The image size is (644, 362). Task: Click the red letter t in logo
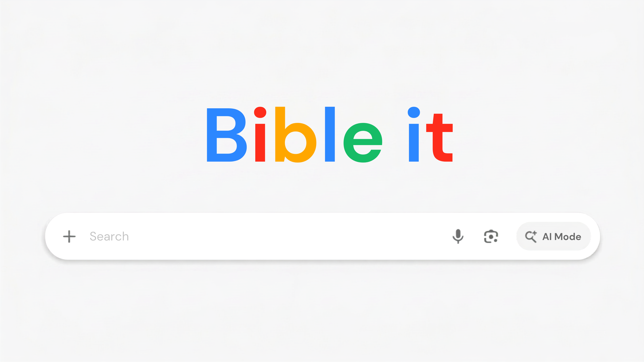pos(439,138)
